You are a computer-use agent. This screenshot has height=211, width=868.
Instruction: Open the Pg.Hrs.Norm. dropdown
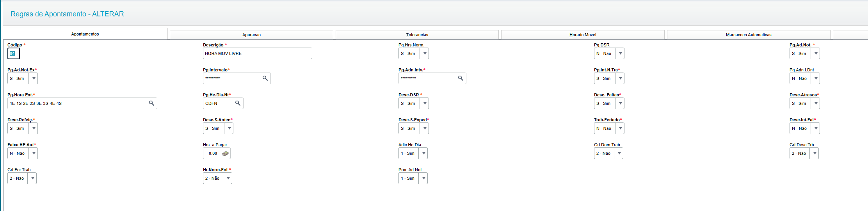tap(425, 53)
